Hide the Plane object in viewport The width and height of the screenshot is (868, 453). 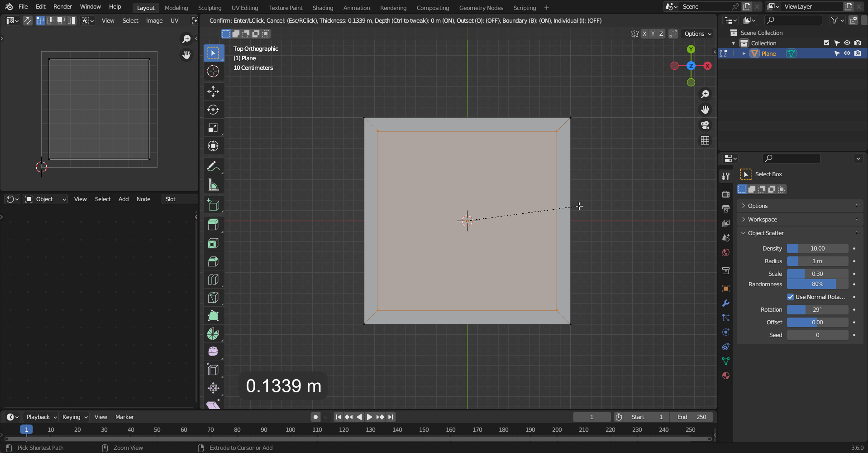click(847, 53)
